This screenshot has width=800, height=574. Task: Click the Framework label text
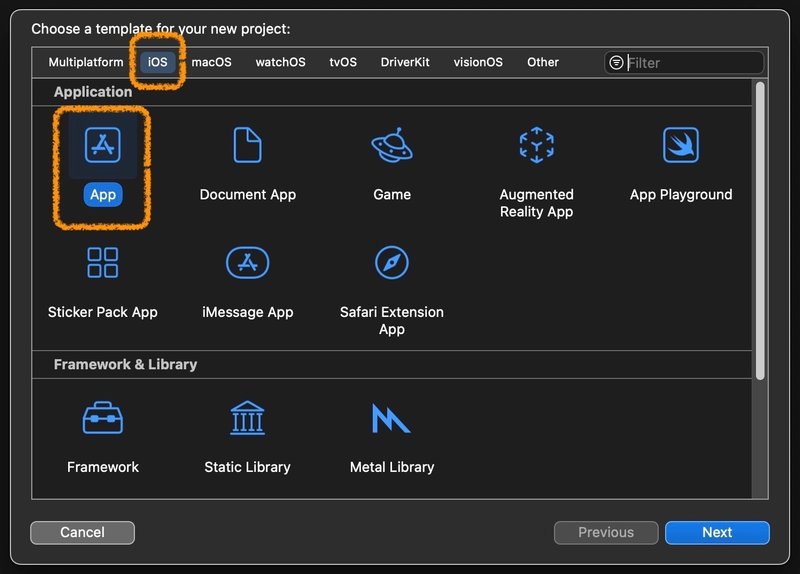coord(103,467)
